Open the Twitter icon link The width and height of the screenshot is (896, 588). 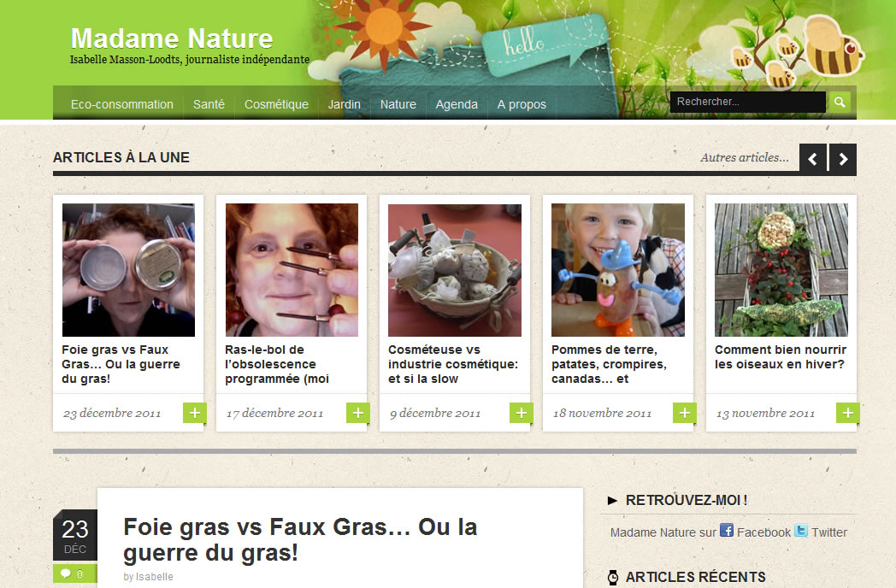(x=801, y=530)
